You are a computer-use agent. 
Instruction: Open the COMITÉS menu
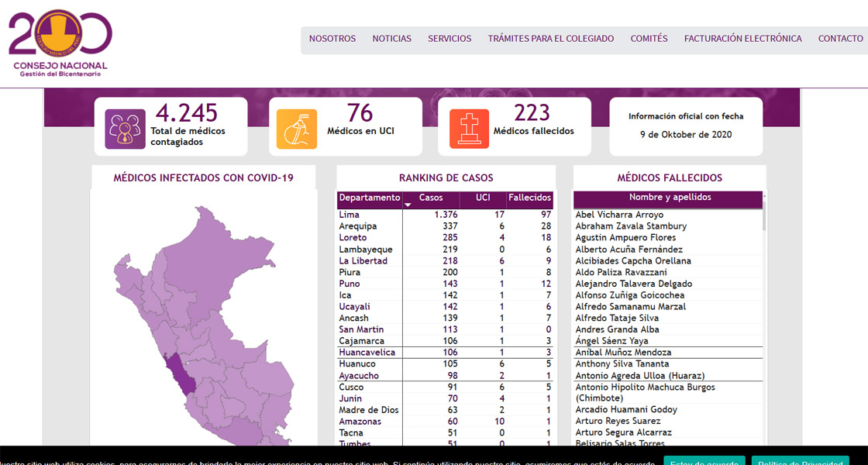(x=649, y=39)
